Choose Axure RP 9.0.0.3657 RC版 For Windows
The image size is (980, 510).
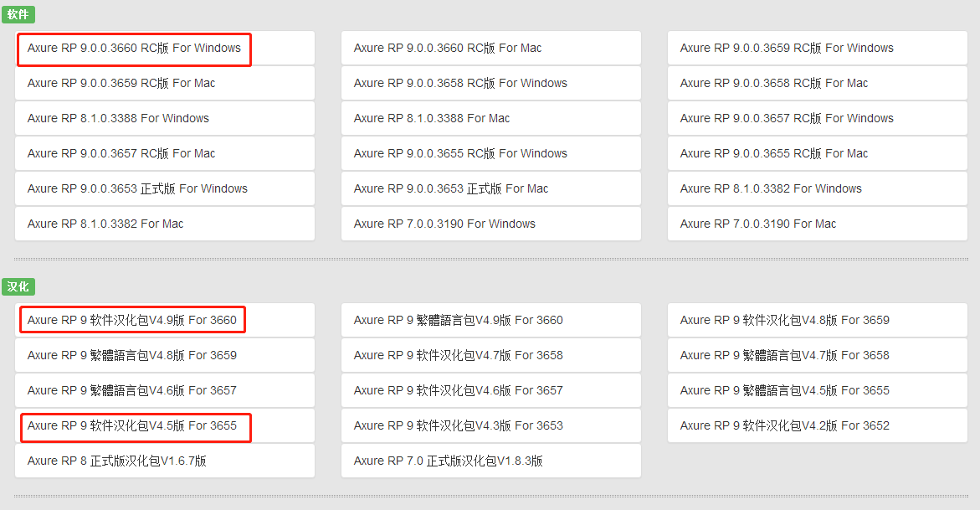click(x=817, y=118)
